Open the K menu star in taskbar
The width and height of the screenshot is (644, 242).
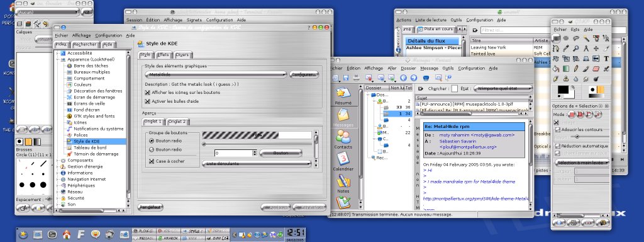tap(23, 234)
